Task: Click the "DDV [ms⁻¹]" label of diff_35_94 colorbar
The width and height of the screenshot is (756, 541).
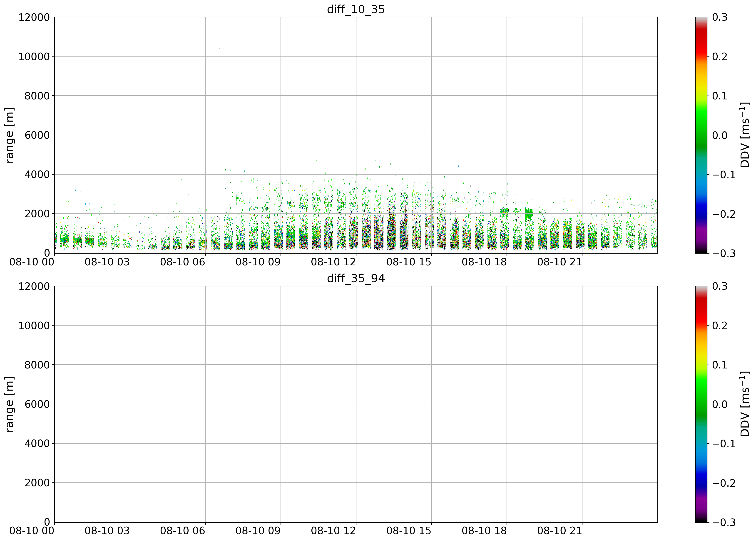Action: [745, 404]
